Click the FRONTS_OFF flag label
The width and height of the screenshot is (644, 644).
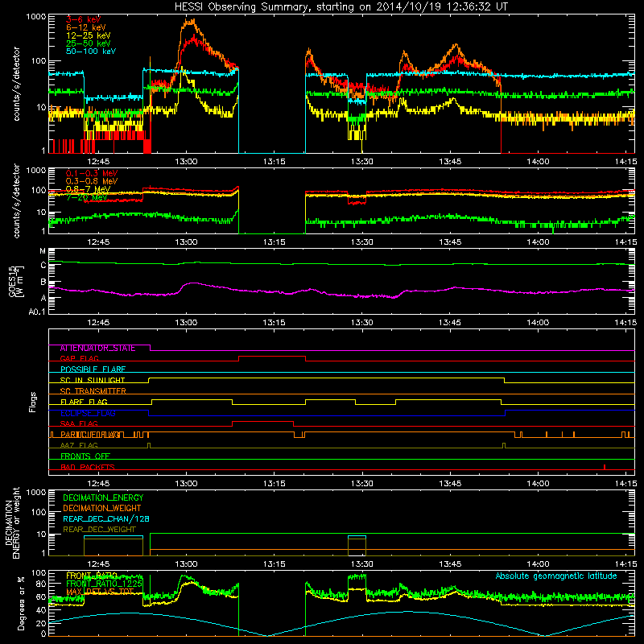[x=85, y=456]
